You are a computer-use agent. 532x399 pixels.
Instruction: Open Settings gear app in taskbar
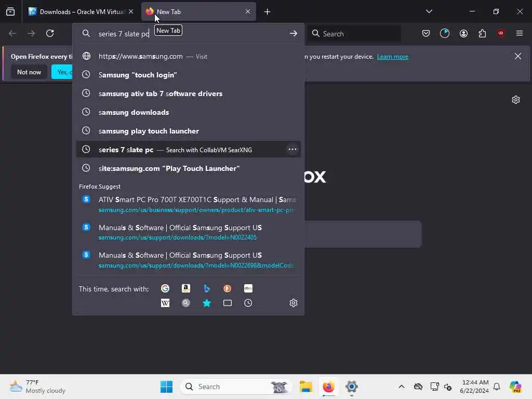coord(352,387)
